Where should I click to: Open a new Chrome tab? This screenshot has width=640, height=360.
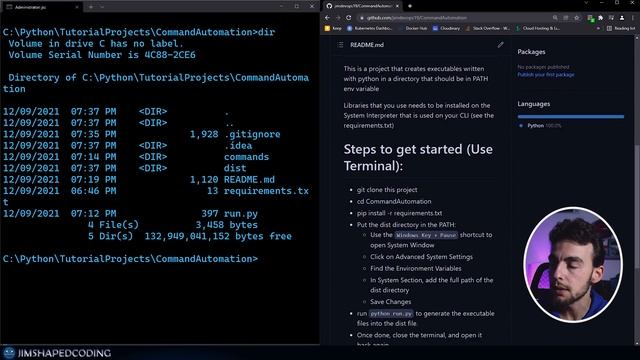pyautogui.click(x=410, y=6)
